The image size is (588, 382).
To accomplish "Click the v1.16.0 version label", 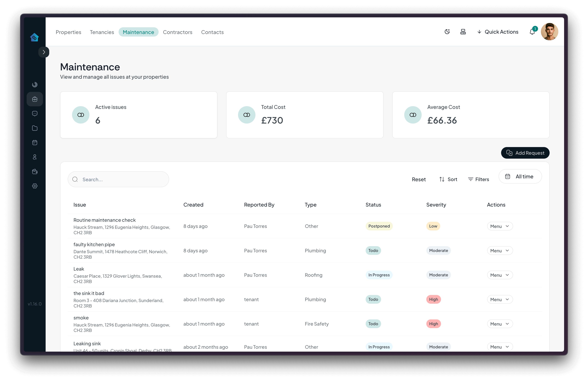I will 35,304.
